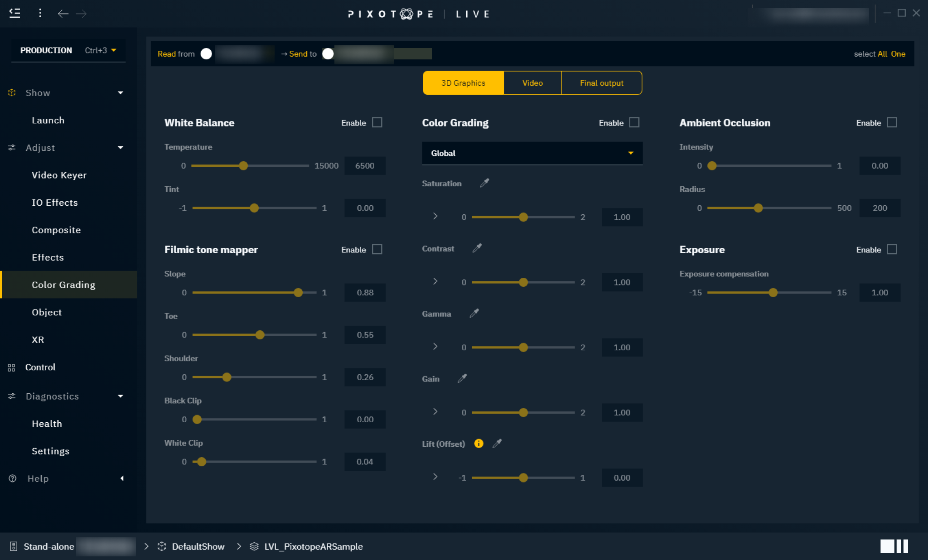Click the Saturation eyedropper icon
The width and height of the screenshot is (928, 560).
point(484,183)
